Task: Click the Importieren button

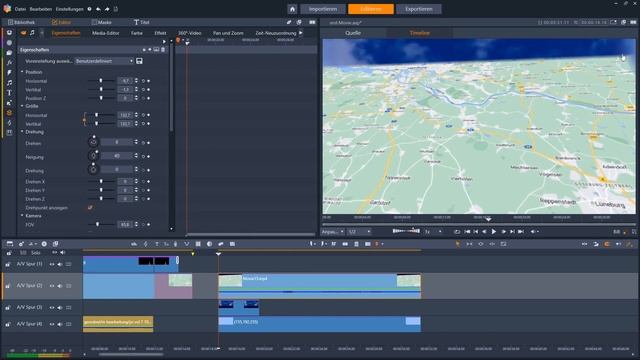Action: pos(323,9)
